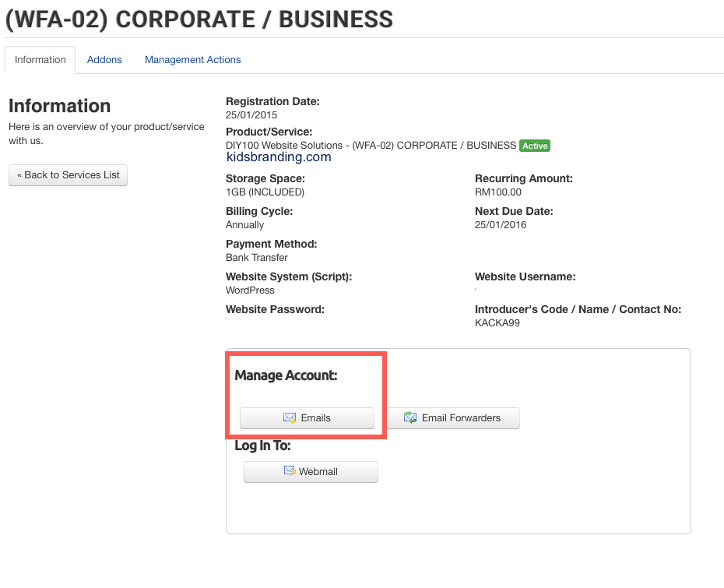
Task: Click the recurring amount RM100.00
Action: pos(498,192)
